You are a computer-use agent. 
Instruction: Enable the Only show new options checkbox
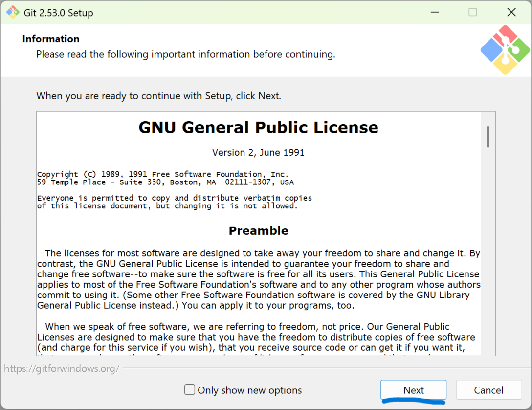pyautogui.click(x=190, y=390)
